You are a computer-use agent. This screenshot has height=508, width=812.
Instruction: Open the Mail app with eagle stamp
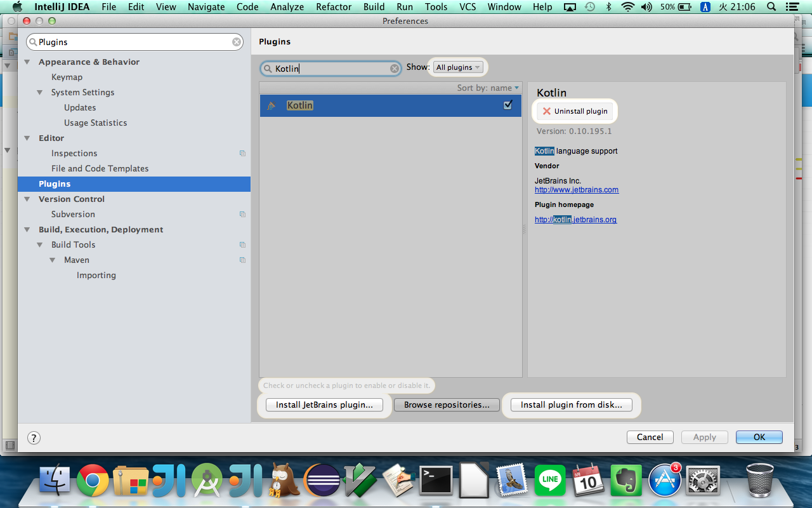(513, 481)
